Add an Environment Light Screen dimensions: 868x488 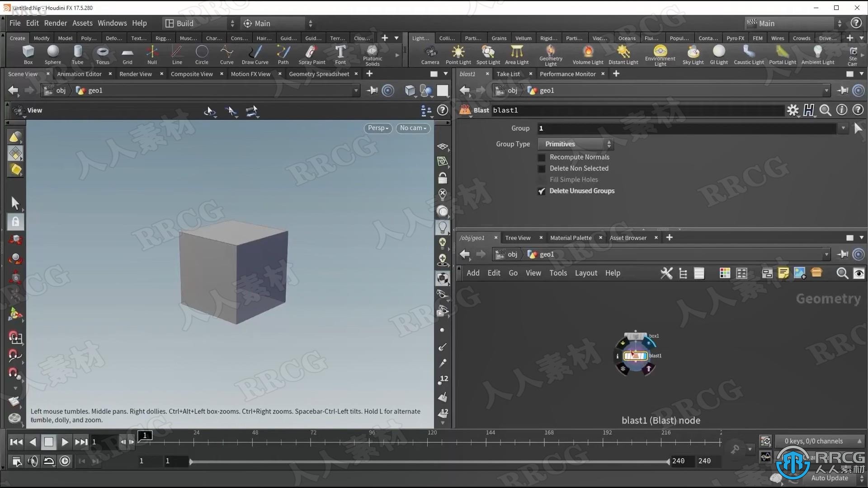(x=660, y=55)
